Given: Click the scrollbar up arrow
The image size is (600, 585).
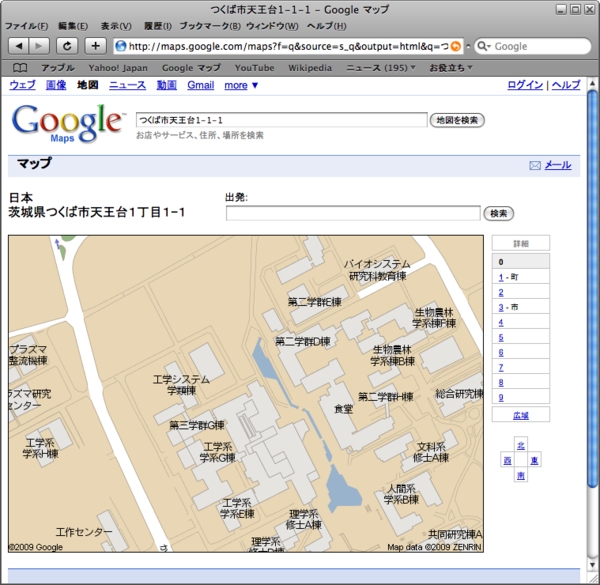Looking at the screenshot, I should [x=593, y=83].
